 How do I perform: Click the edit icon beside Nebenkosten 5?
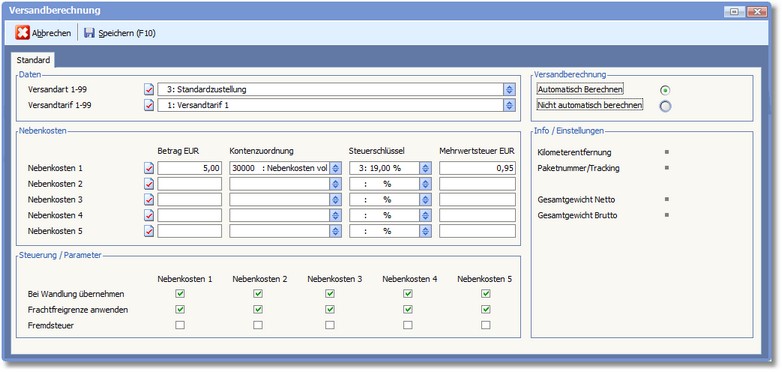(x=149, y=231)
